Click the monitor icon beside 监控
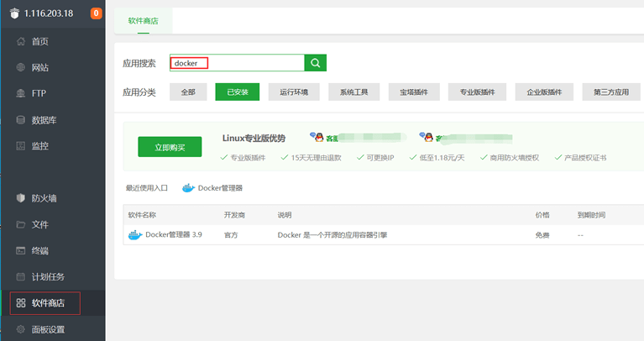Image resolution: width=644 pixels, height=341 pixels. [20, 146]
